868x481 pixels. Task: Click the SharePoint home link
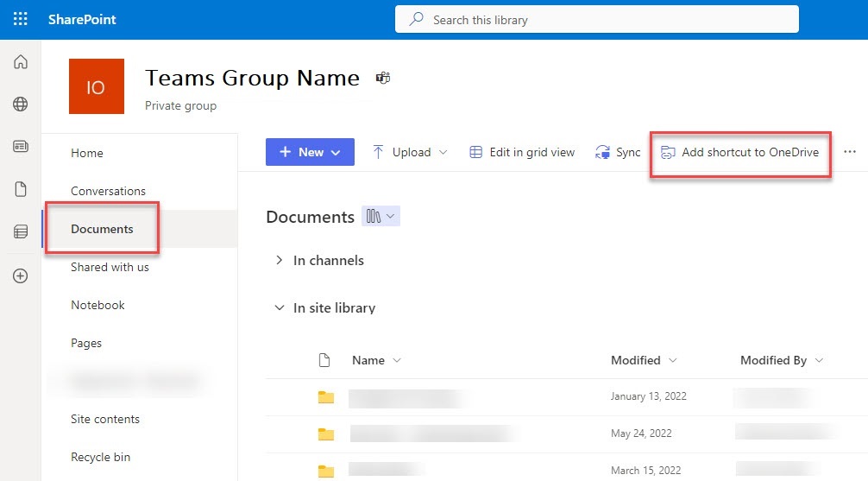(x=82, y=19)
